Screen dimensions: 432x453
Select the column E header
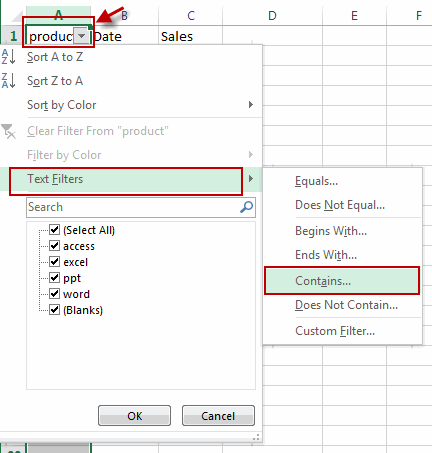tap(354, 15)
